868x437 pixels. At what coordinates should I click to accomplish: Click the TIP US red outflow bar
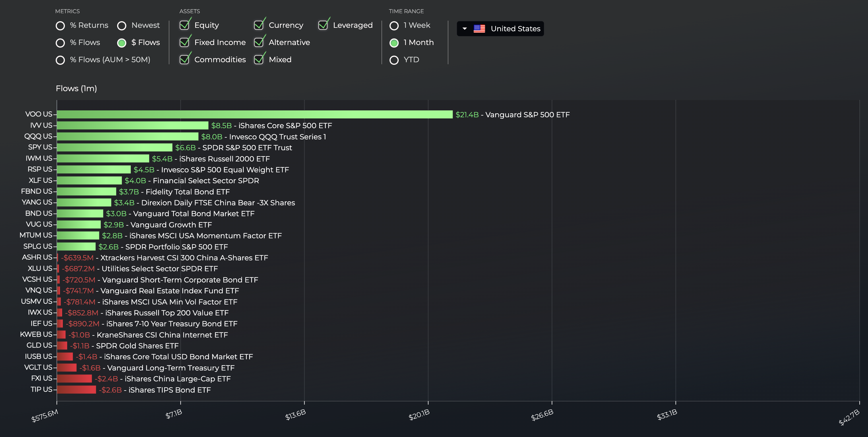pyautogui.click(x=76, y=389)
